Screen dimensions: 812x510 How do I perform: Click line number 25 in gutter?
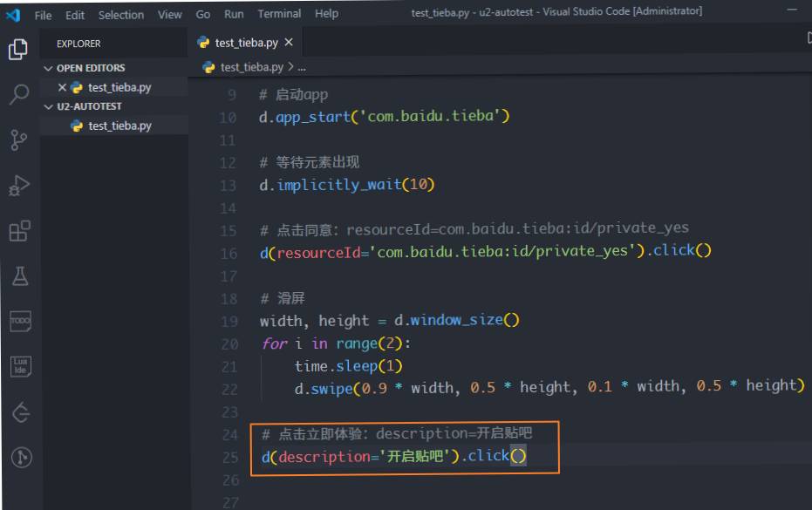coord(230,457)
